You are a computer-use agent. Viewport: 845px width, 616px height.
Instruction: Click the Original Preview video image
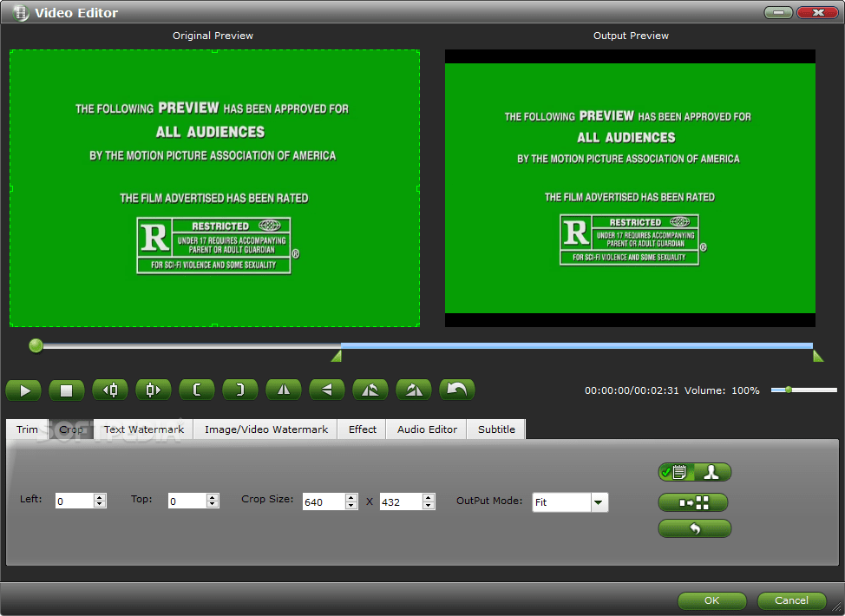point(214,188)
